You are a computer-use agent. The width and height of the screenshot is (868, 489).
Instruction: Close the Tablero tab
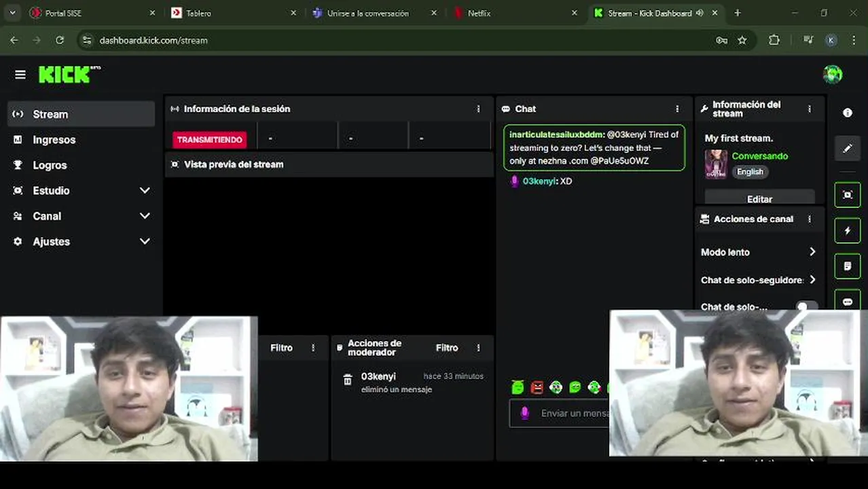coord(293,13)
